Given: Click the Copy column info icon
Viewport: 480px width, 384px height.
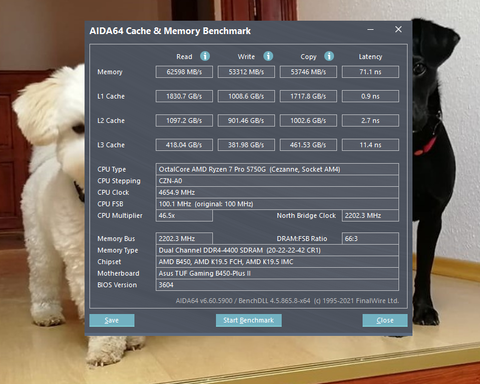Looking at the screenshot, I should pyautogui.click(x=329, y=56).
